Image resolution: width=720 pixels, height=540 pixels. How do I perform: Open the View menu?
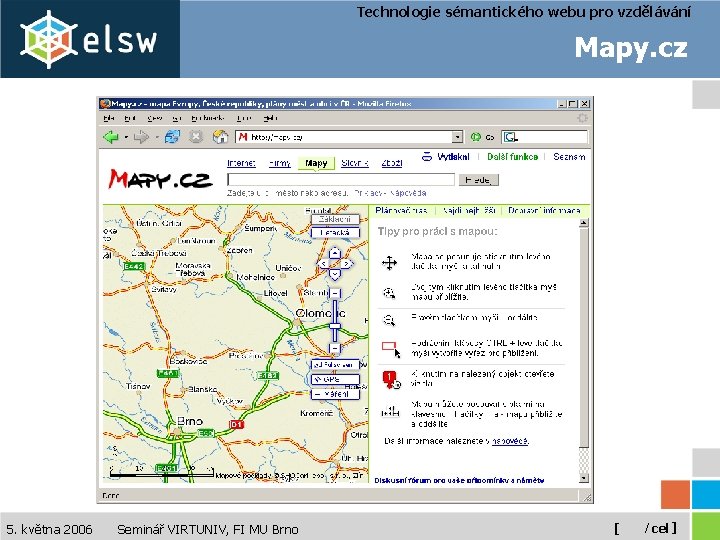coord(155,118)
